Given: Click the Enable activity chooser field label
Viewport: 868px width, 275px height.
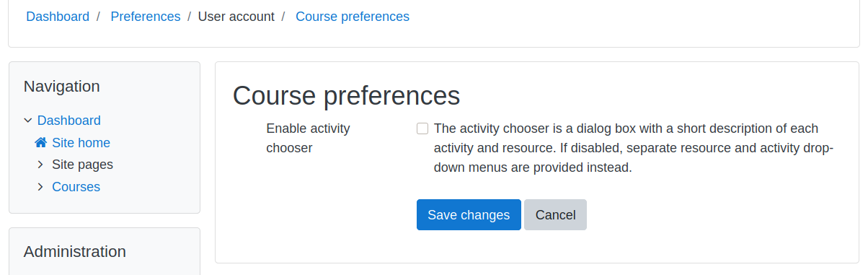Looking at the screenshot, I should [308, 138].
